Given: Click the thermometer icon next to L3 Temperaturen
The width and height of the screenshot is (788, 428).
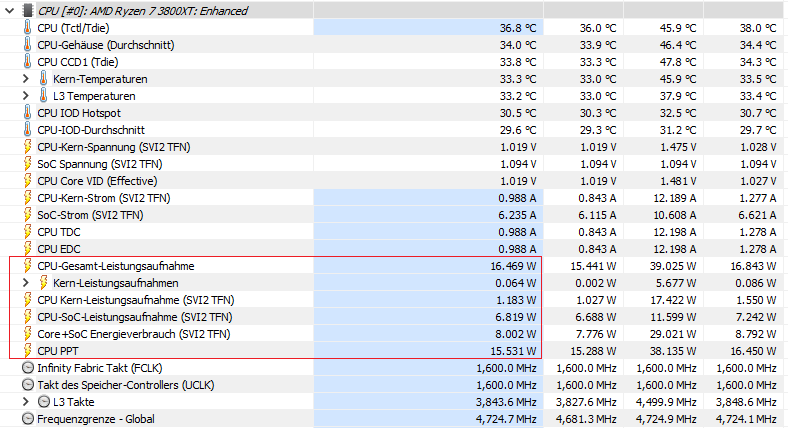Looking at the screenshot, I should click(44, 96).
